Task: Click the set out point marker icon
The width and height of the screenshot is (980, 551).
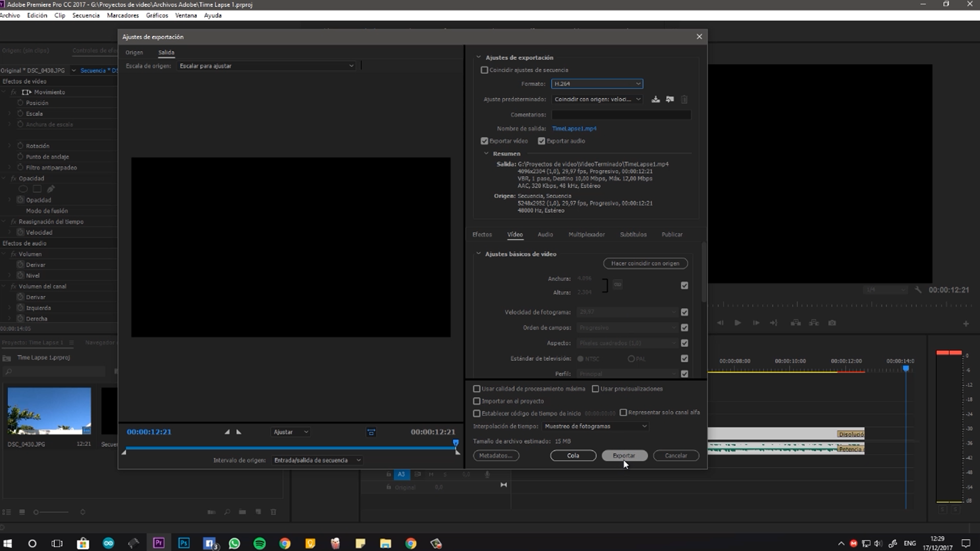Action: (x=239, y=432)
